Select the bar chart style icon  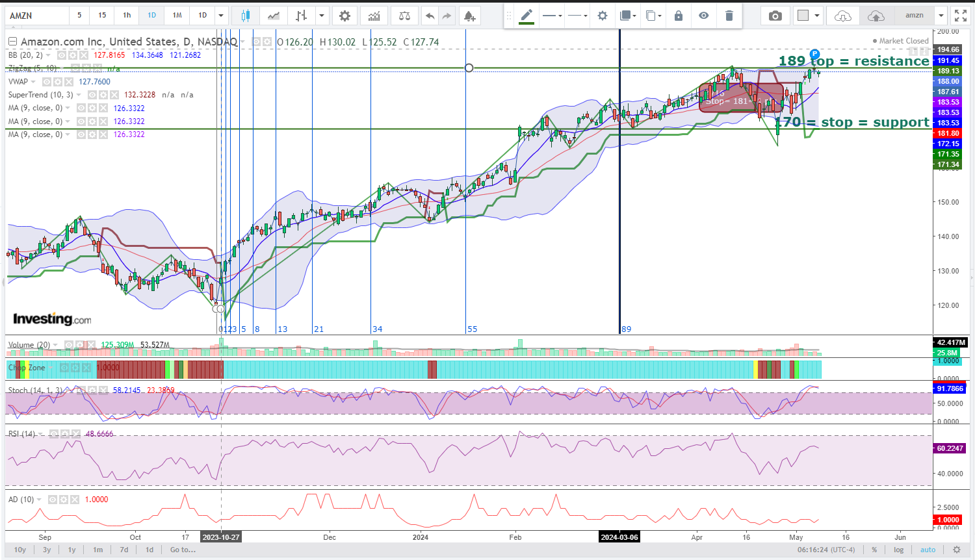tap(301, 16)
